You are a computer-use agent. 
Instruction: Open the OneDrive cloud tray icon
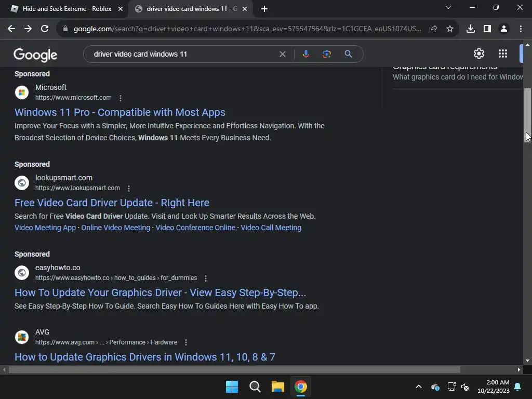pos(435,387)
